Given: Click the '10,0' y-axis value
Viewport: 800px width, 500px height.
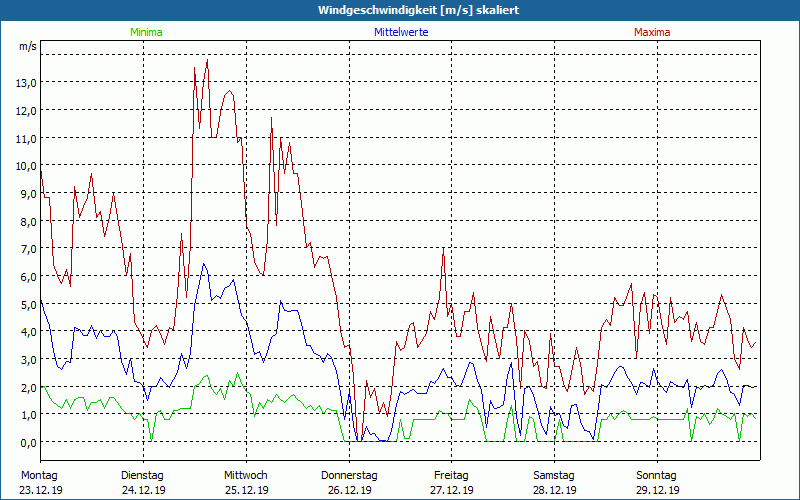Looking at the screenshot, I should (x=26, y=166).
